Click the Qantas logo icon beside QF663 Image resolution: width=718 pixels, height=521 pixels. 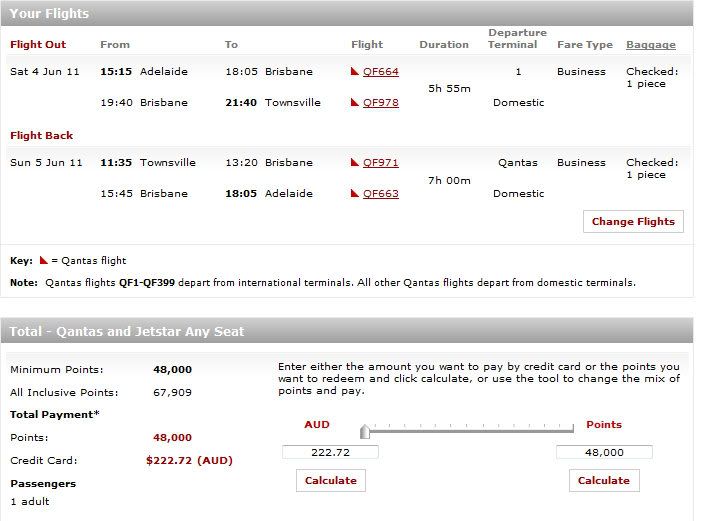pos(354,193)
